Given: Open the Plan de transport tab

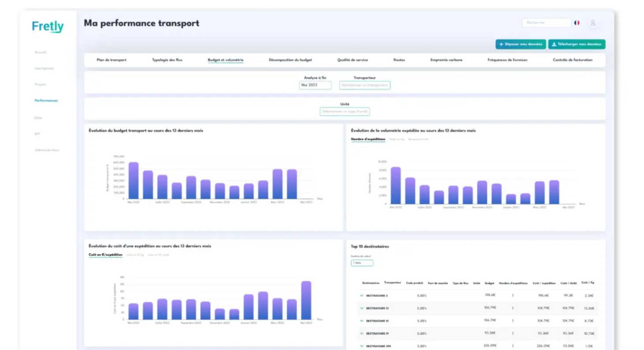Looking at the screenshot, I should [112, 60].
